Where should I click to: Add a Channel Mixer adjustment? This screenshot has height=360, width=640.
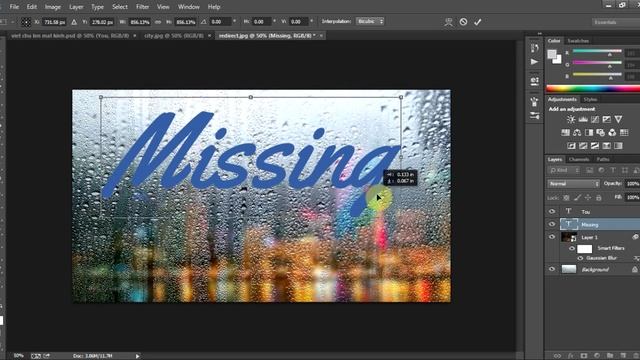612,133
